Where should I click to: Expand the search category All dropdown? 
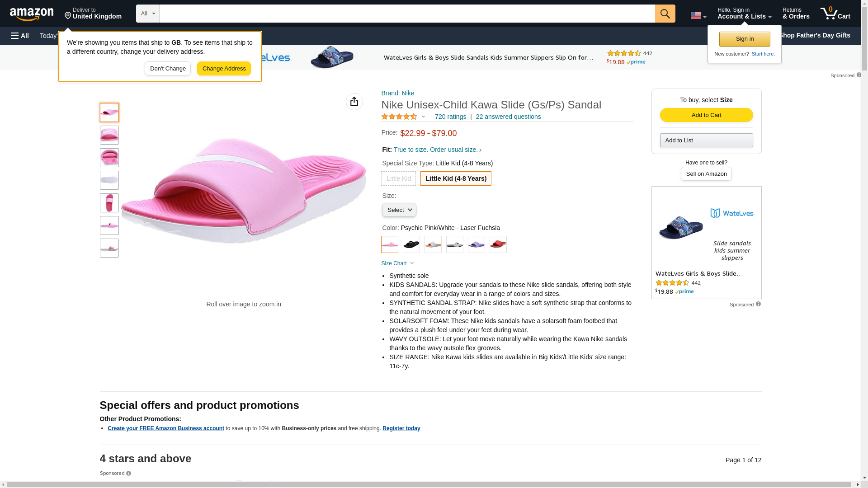pos(148,14)
